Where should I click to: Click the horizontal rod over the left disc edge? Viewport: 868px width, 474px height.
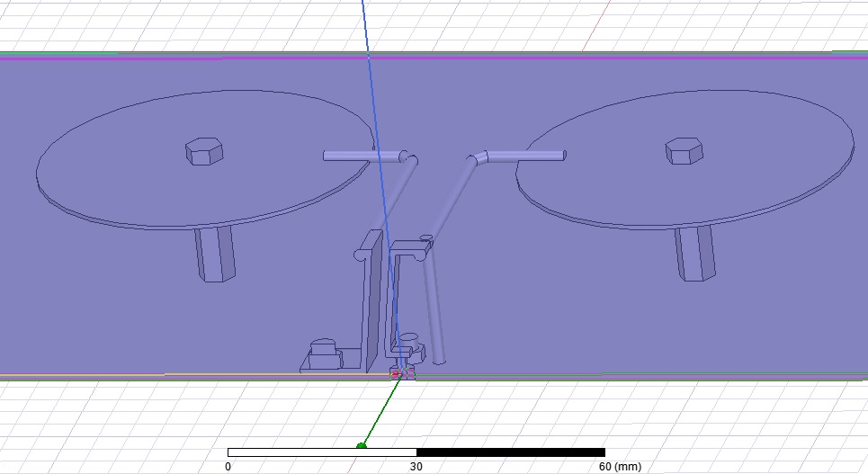click(x=362, y=157)
